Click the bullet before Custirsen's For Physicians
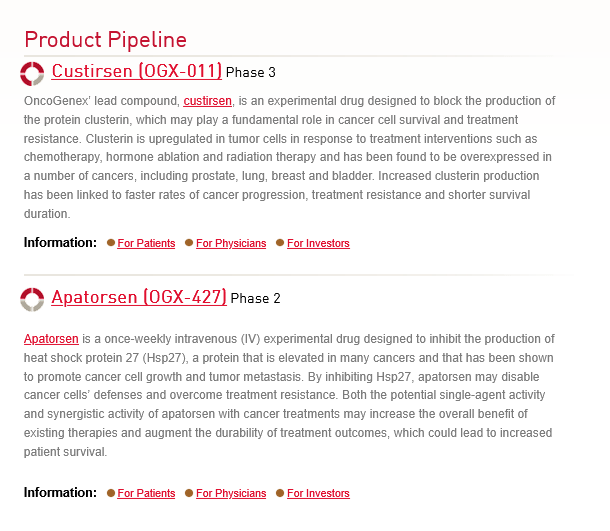Screen dimensions: 610x531 (x=189, y=243)
